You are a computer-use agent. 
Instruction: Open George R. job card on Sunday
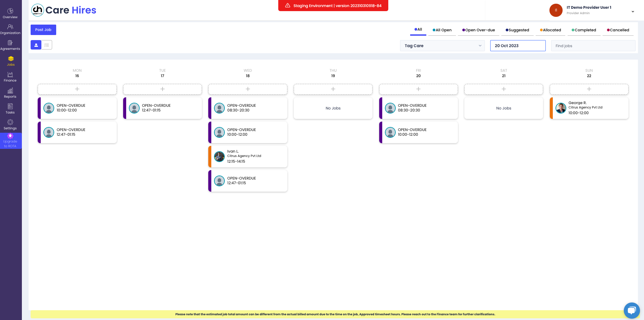pos(589,108)
